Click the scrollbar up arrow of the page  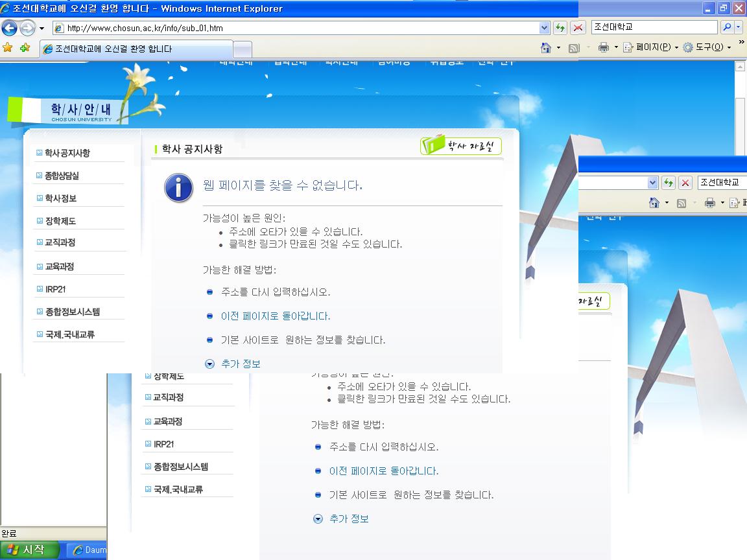[x=740, y=67]
